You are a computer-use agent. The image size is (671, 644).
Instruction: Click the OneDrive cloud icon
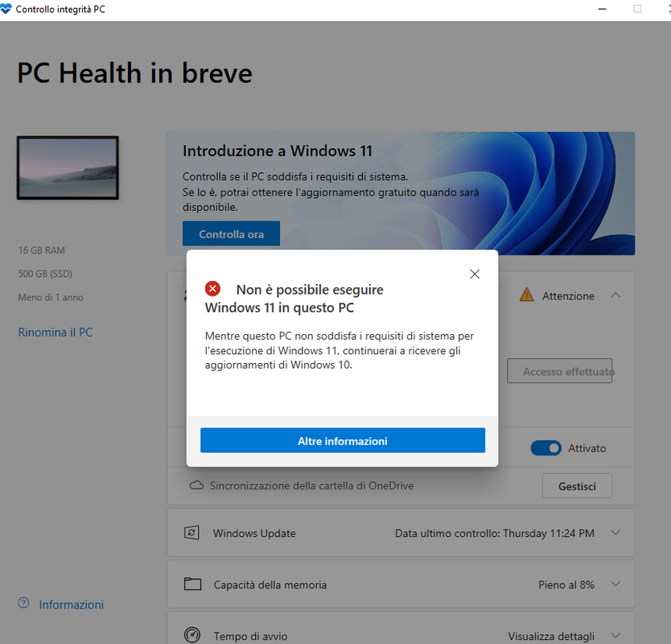tap(196, 485)
